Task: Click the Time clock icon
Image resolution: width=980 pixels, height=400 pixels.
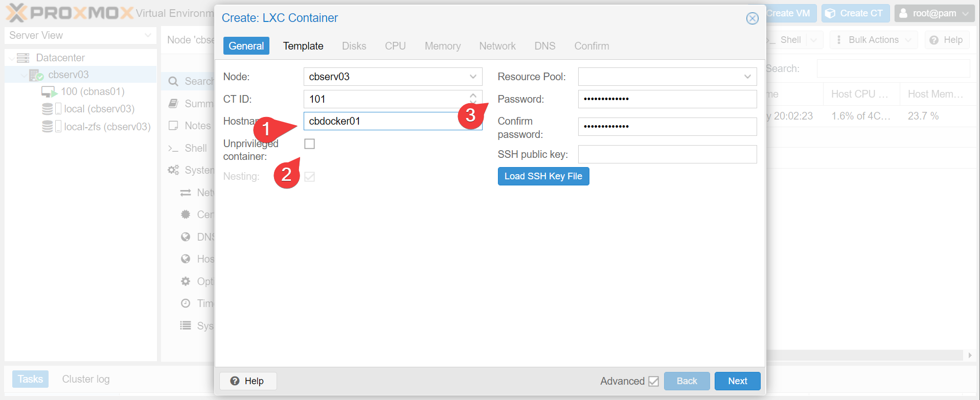Action: pyautogui.click(x=186, y=303)
